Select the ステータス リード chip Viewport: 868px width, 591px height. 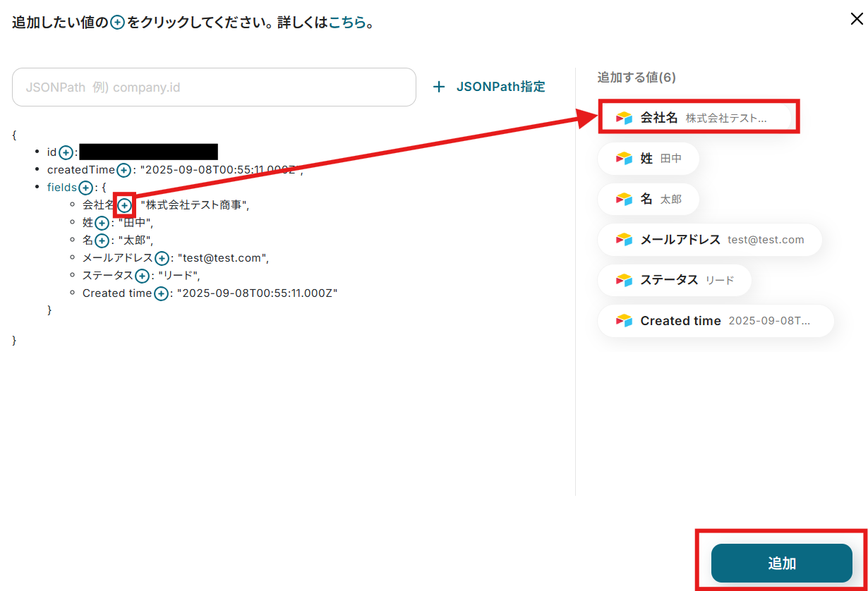(674, 280)
